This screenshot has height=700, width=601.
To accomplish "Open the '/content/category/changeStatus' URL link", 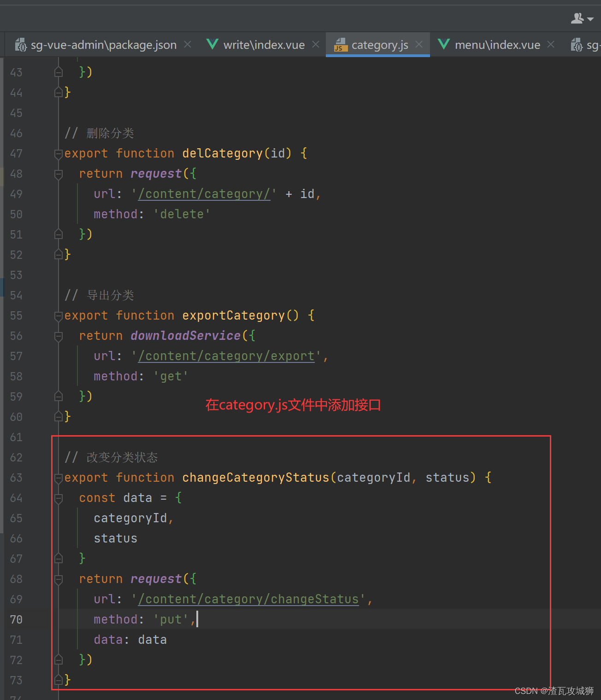I will pos(248,600).
